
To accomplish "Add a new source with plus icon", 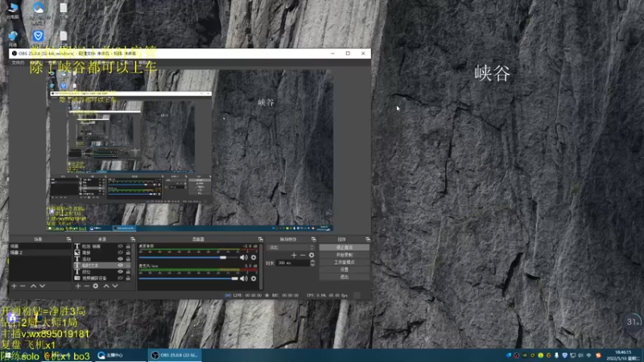I will [78, 286].
